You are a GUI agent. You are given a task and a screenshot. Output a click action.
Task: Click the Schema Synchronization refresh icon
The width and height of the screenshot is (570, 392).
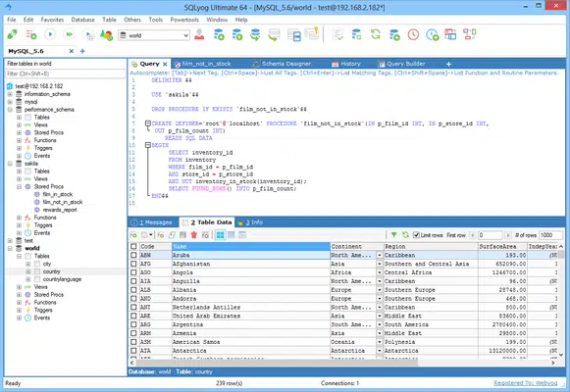(x=375, y=34)
